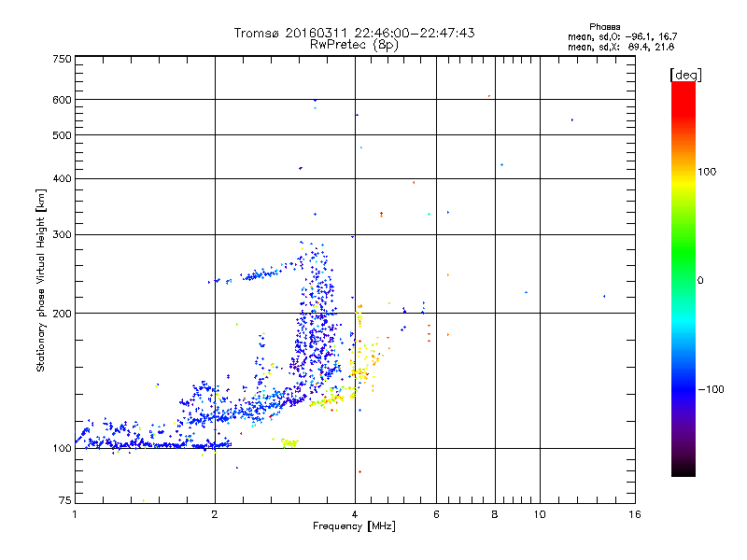Click the x-axis tick label '2'

[x=215, y=514]
